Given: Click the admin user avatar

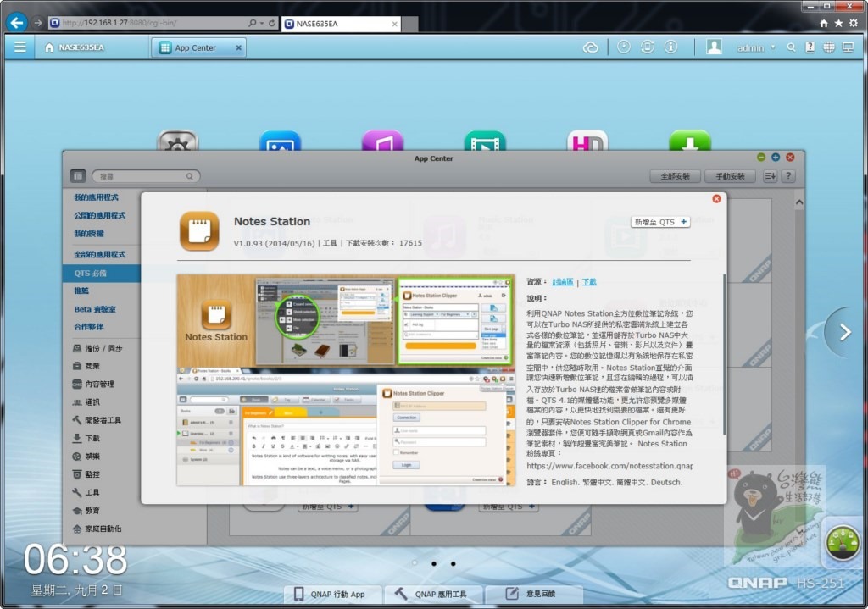Looking at the screenshot, I should tap(714, 47).
